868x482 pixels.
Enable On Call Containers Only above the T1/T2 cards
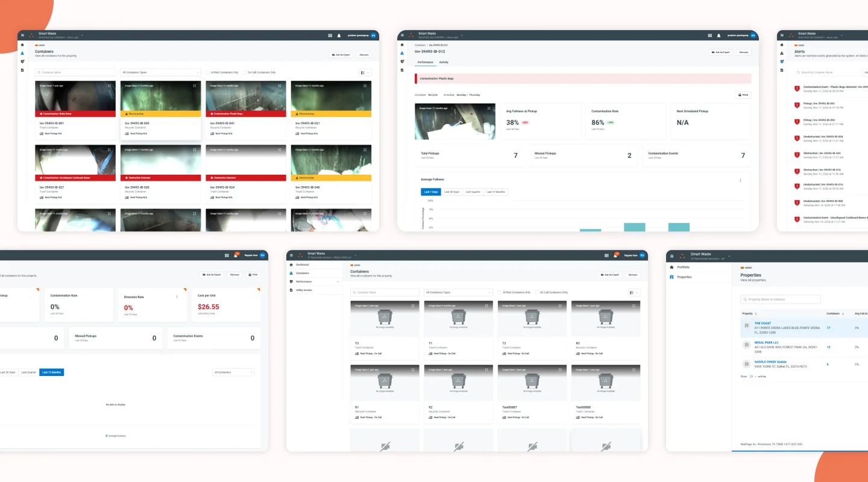537,292
